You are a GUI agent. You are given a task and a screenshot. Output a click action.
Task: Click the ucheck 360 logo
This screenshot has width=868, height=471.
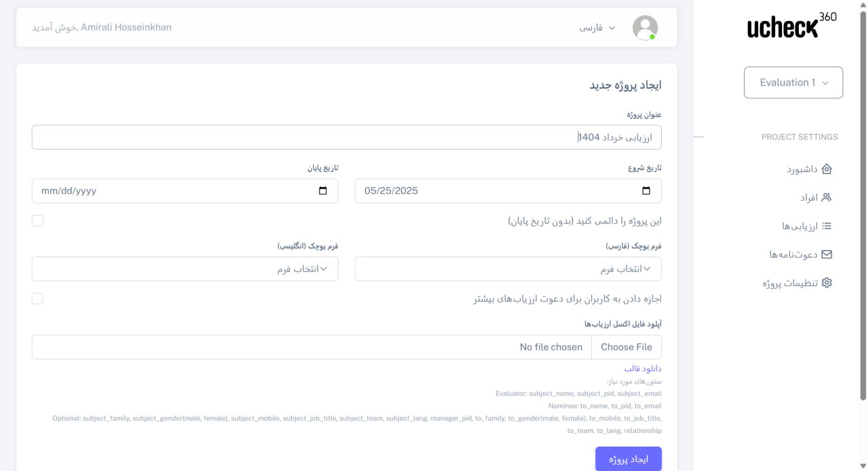[792, 26]
